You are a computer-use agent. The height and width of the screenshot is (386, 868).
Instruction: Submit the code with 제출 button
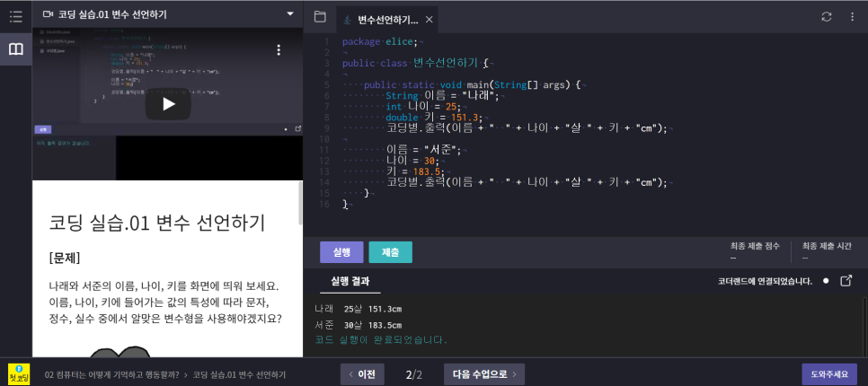(390, 252)
